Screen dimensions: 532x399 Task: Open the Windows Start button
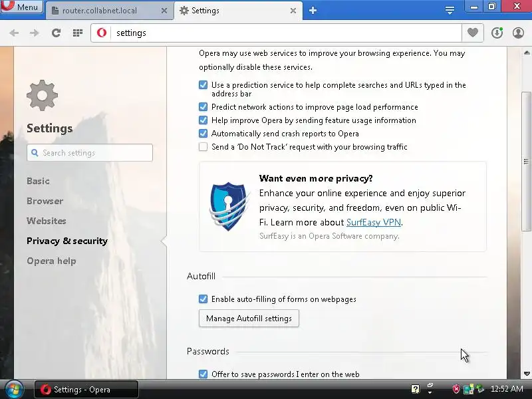pos(13,389)
